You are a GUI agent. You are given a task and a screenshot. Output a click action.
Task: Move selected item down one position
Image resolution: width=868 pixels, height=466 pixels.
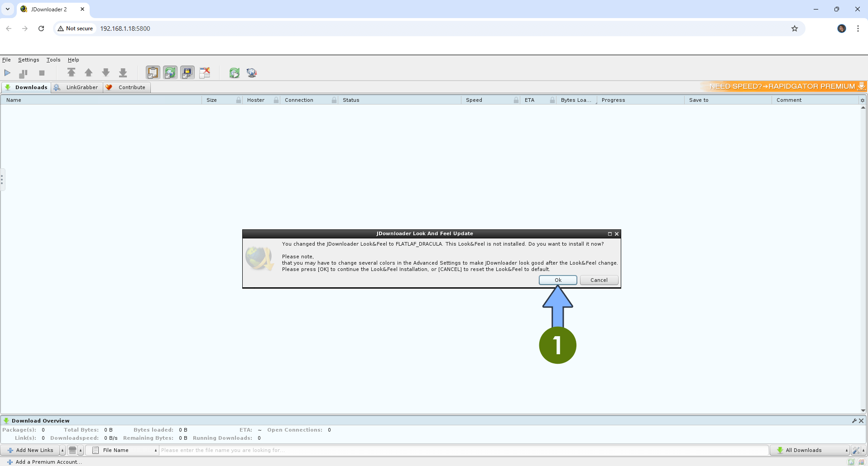[106, 72]
